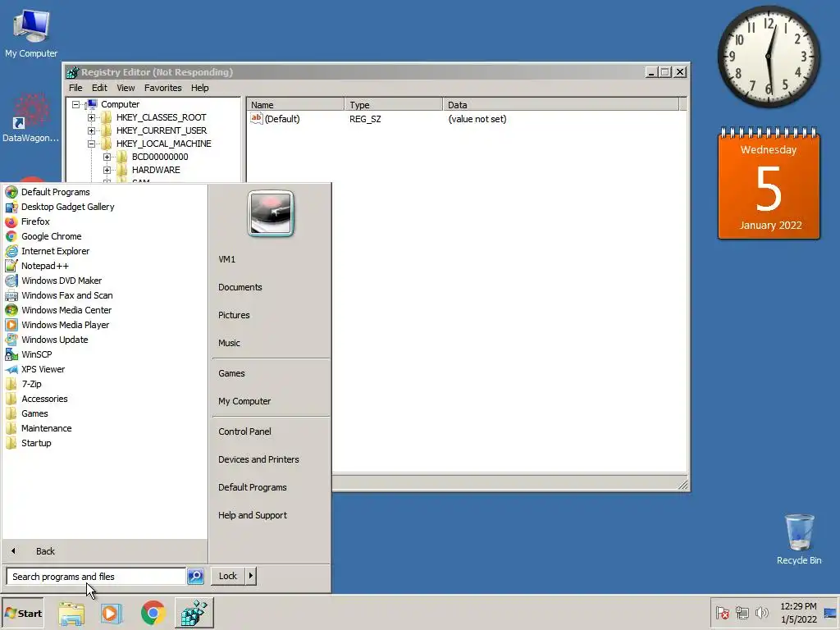Launch Windows Media Center icon
The height and width of the screenshot is (630, 840).
11,310
